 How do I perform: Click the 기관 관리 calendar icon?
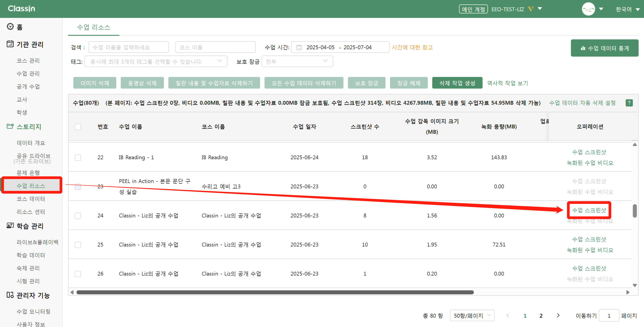click(10, 44)
